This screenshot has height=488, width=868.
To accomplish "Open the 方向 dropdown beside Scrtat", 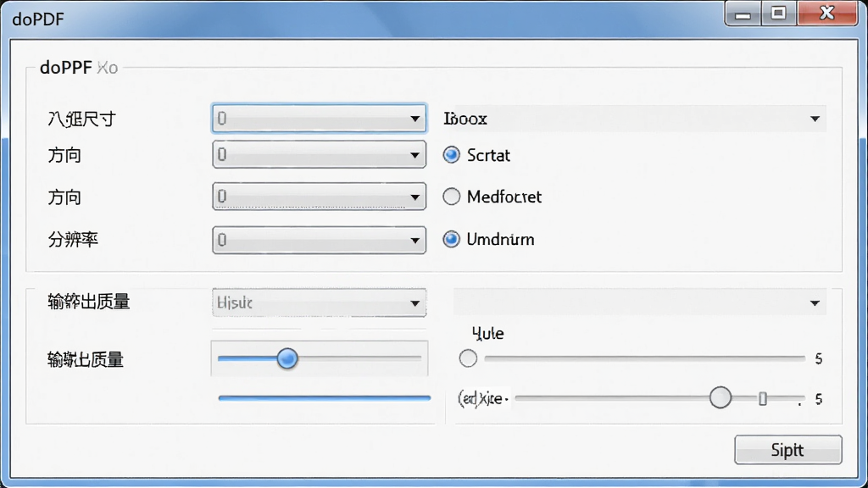I will 319,154.
